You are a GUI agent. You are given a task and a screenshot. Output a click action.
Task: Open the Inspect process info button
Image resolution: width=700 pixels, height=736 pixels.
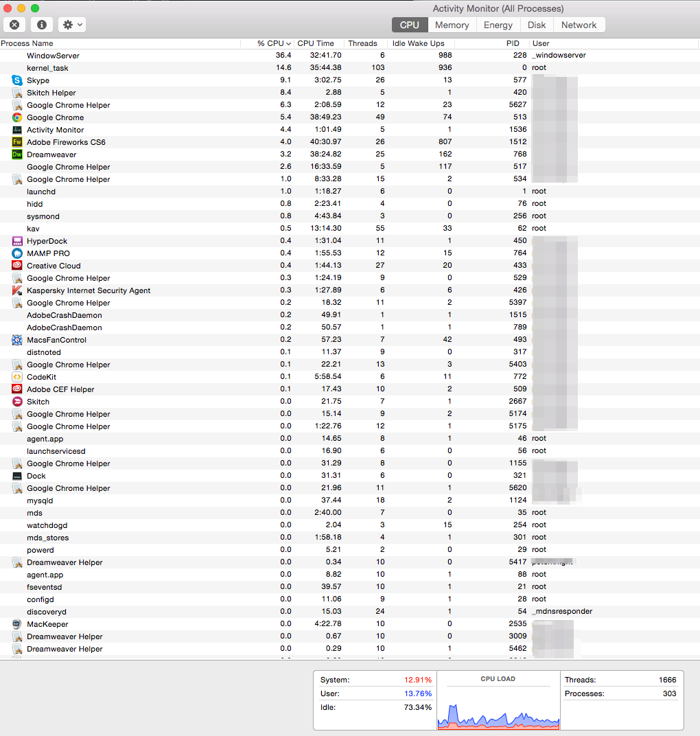[x=42, y=25]
